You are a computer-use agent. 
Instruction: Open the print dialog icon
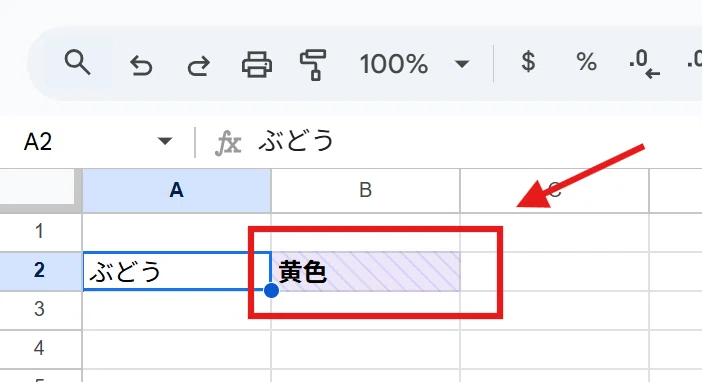(x=257, y=64)
